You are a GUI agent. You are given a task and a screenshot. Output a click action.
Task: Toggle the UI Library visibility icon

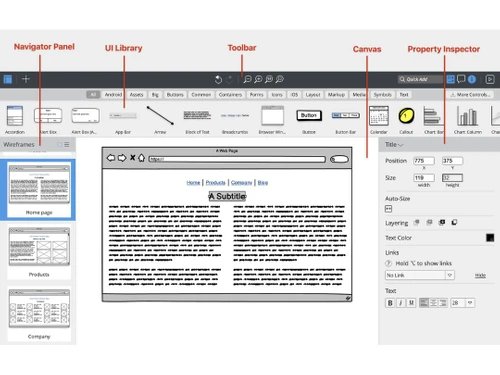click(x=450, y=79)
